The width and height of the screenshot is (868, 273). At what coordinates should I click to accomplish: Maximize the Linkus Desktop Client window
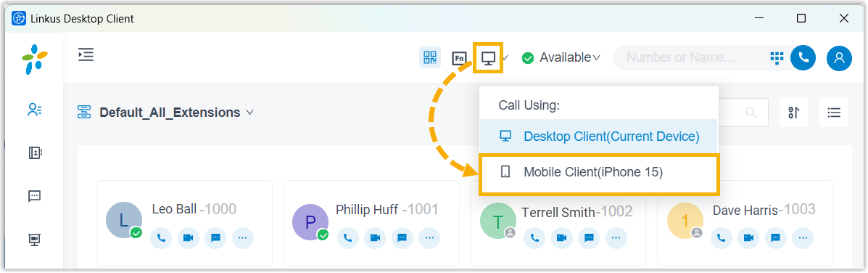[x=801, y=18]
